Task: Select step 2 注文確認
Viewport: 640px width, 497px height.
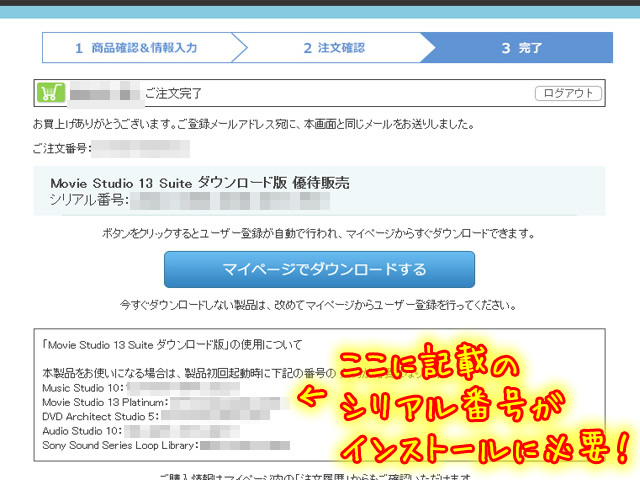Action: coord(334,48)
